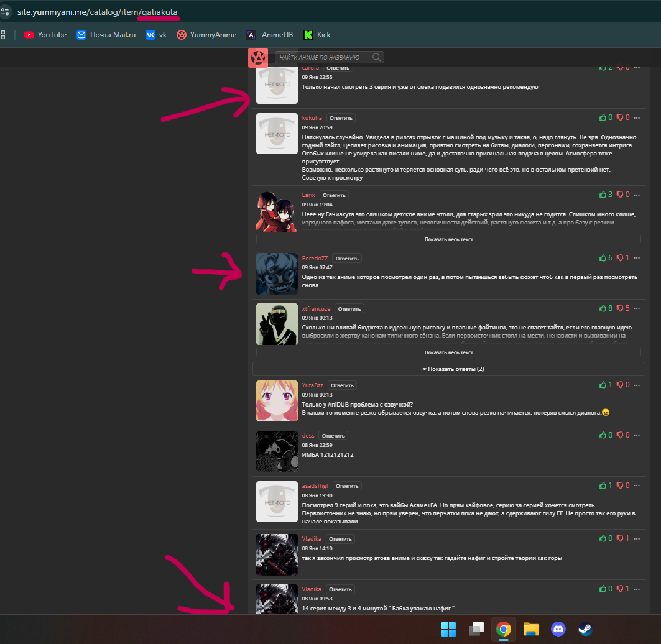Expand full text of xtfrancuze's comment
The height and width of the screenshot is (644, 661).
[x=448, y=352]
